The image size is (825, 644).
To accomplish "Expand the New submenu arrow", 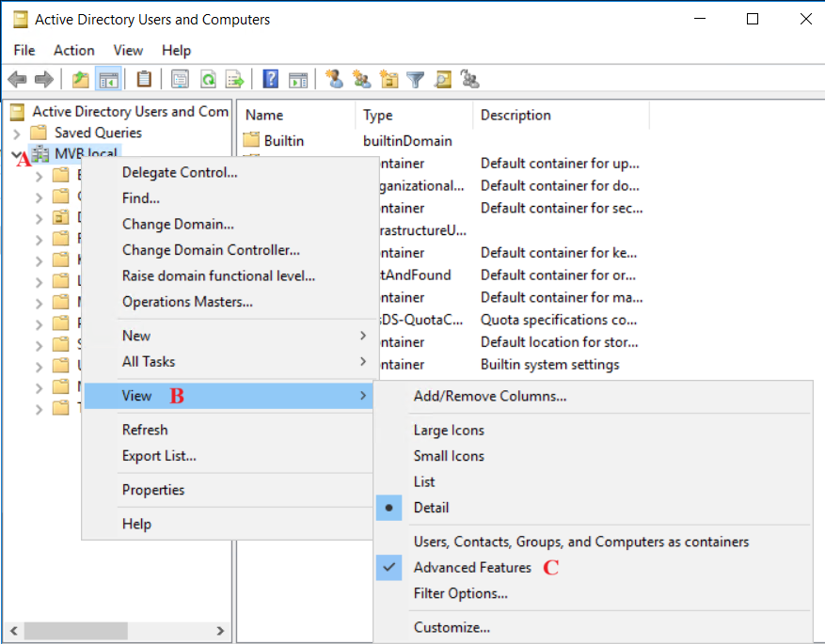I will 362,335.
